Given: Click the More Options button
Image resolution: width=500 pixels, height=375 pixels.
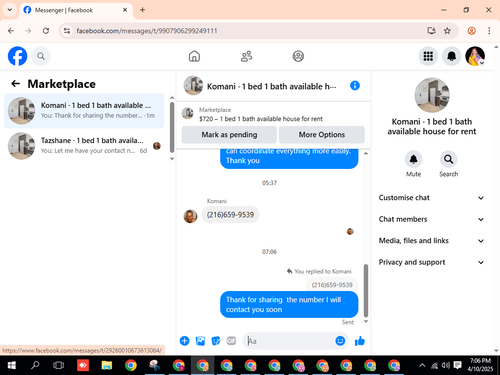Looking at the screenshot, I should pyautogui.click(x=322, y=135).
